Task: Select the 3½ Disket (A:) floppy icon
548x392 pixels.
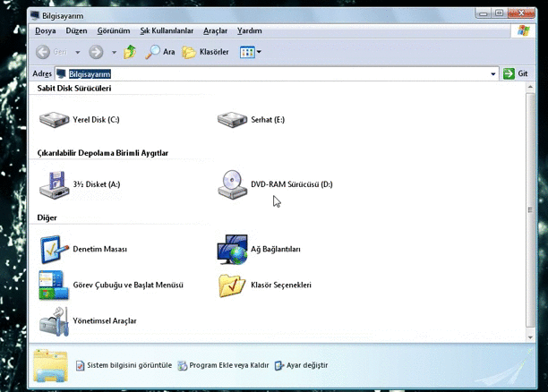Action: click(x=54, y=185)
